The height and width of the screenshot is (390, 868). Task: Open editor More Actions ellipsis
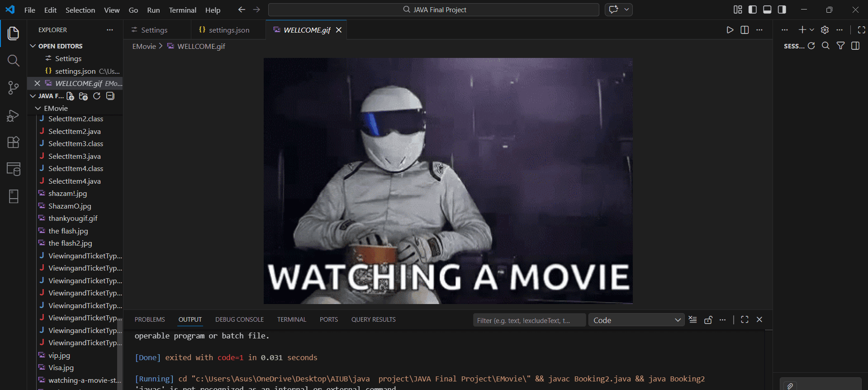[x=759, y=30]
